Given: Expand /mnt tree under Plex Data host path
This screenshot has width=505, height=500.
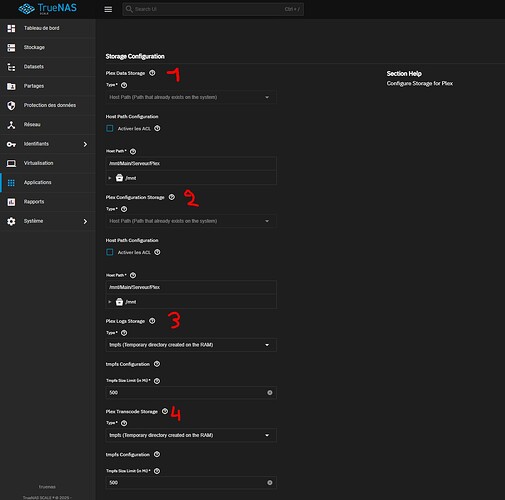Looking at the screenshot, I should [x=110, y=178].
